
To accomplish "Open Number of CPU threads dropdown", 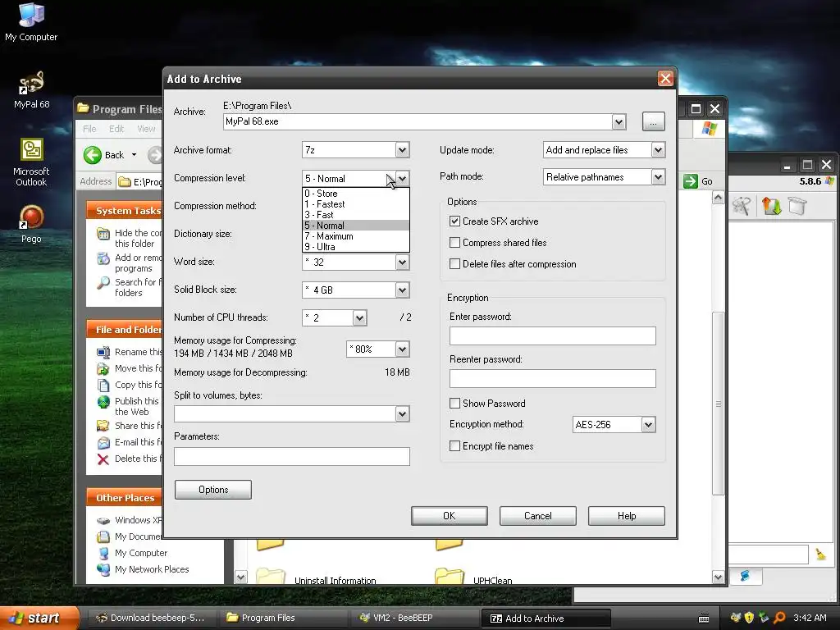I will (x=359, y=317).
